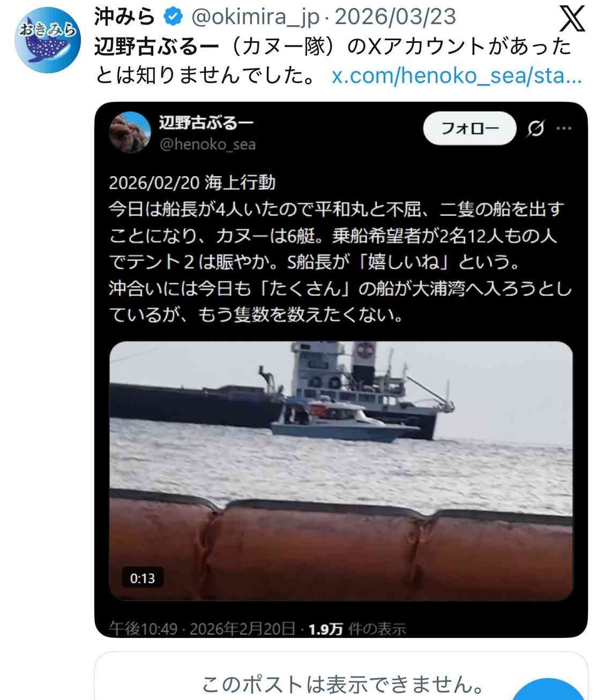
Task: Open the @okimira_jp handle
Action: 255,18
